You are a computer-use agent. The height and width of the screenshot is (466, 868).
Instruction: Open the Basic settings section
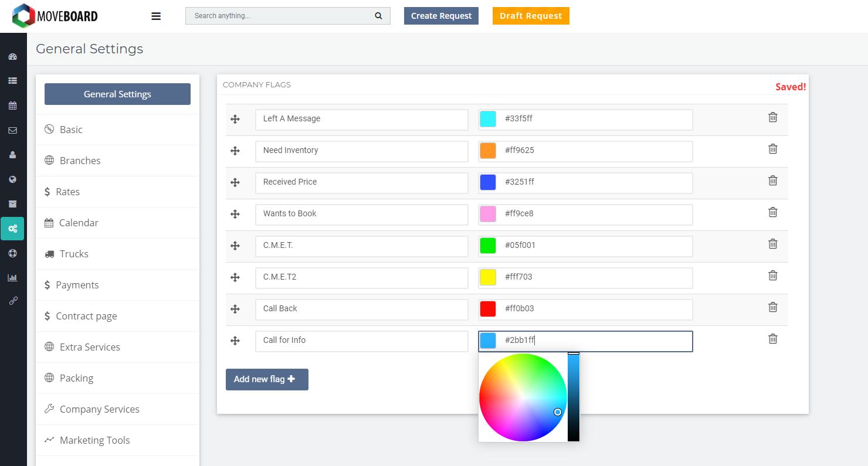click(117, 130)
